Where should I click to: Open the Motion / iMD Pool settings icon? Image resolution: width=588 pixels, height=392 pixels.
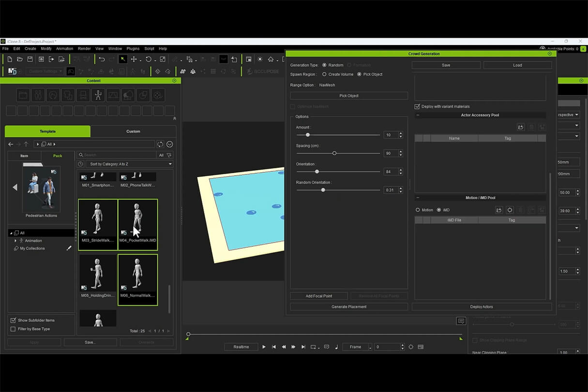(x=510, y=210)
